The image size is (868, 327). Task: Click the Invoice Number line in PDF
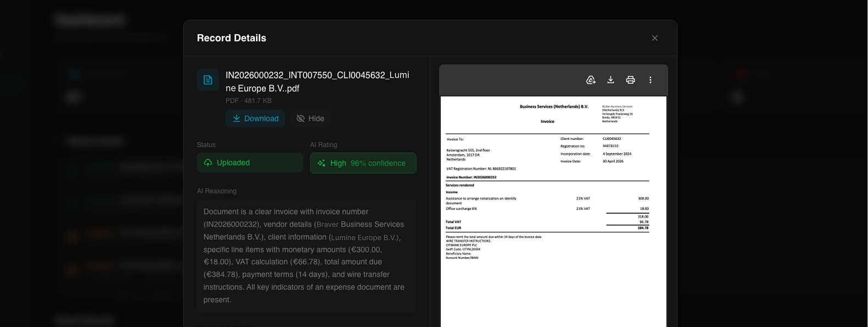[471, 177]
